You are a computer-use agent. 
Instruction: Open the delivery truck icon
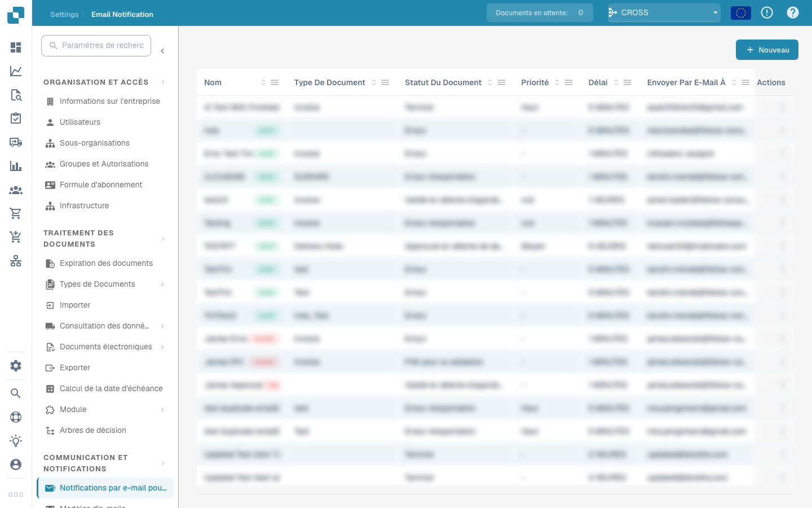click(x=16, y=142)
